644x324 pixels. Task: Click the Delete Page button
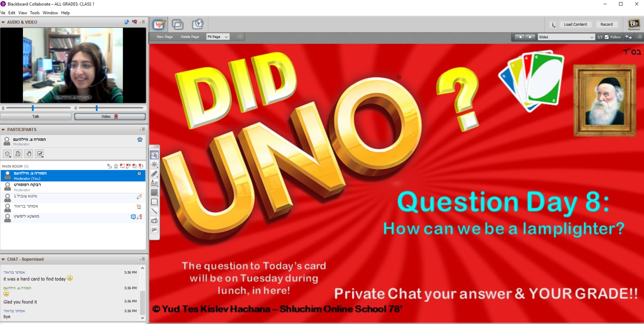[x=190, y=37]
